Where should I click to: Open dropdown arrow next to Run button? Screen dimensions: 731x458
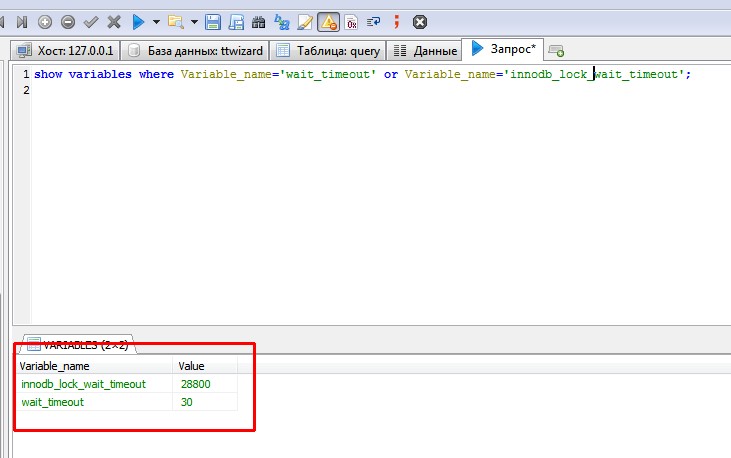point(156,21)
